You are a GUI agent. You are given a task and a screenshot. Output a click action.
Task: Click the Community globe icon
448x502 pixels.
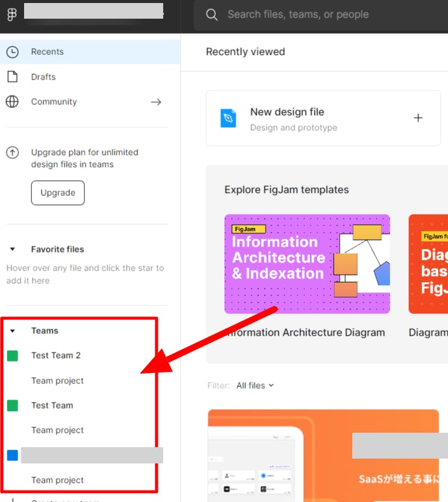(12, 102)
